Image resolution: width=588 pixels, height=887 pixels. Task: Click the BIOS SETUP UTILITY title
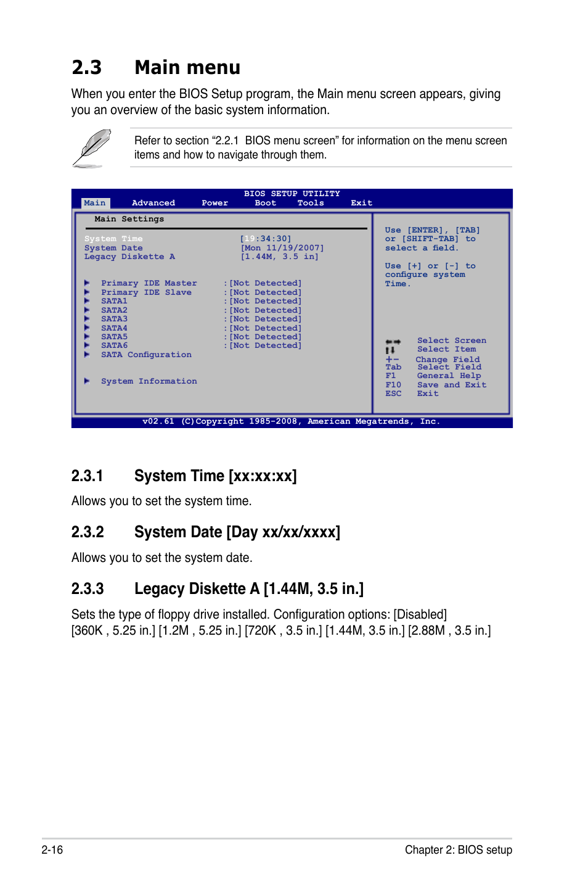[292, 194]
